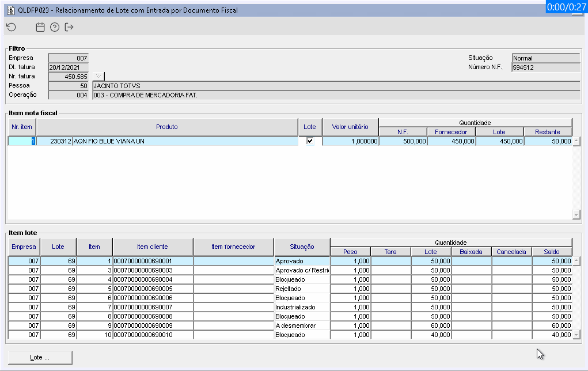
Task: Click the document icon in the title bar
Action: tap(10, 10)
